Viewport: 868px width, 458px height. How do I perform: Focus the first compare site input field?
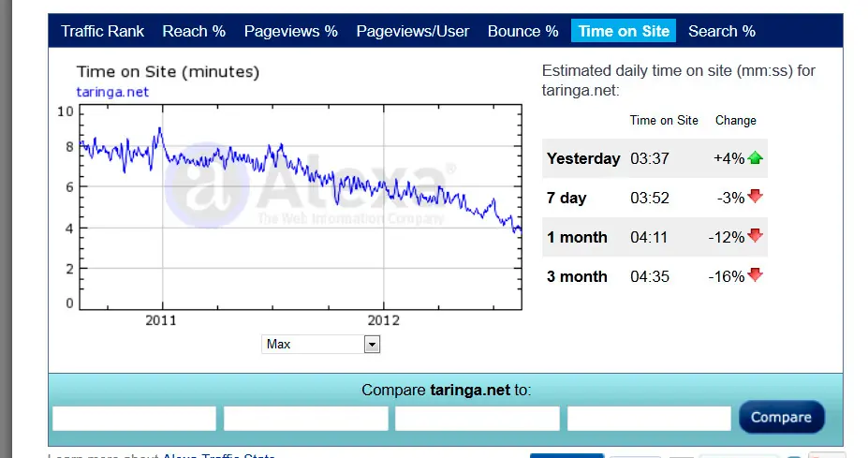tap(134, 418)
